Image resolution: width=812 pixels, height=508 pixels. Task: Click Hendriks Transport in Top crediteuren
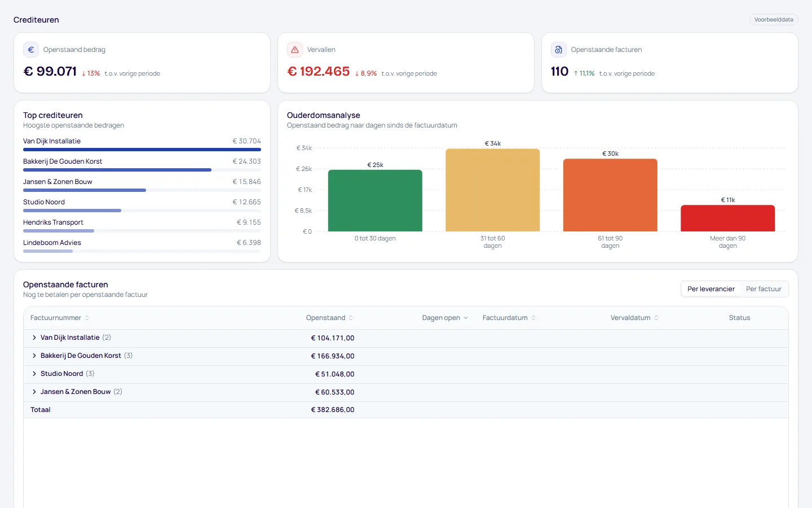[53, 222]
